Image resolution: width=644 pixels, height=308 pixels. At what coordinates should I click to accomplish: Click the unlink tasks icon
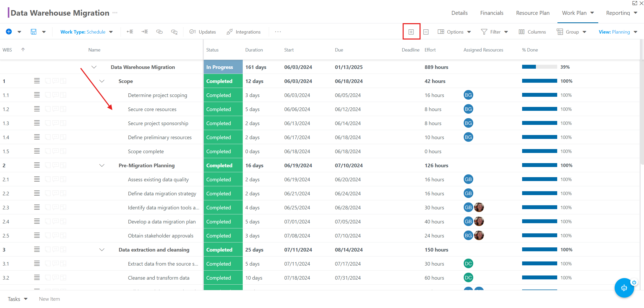pyautogui.click(x=174, y=32)
